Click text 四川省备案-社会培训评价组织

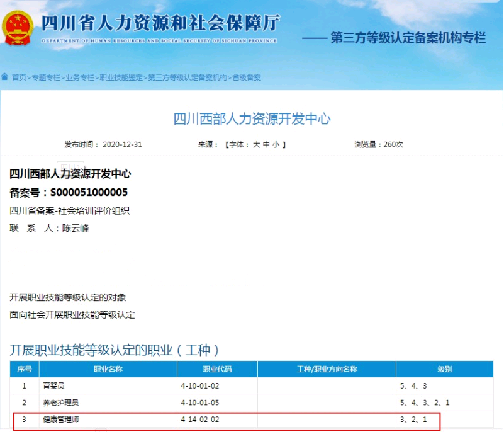tap(69, 211)
